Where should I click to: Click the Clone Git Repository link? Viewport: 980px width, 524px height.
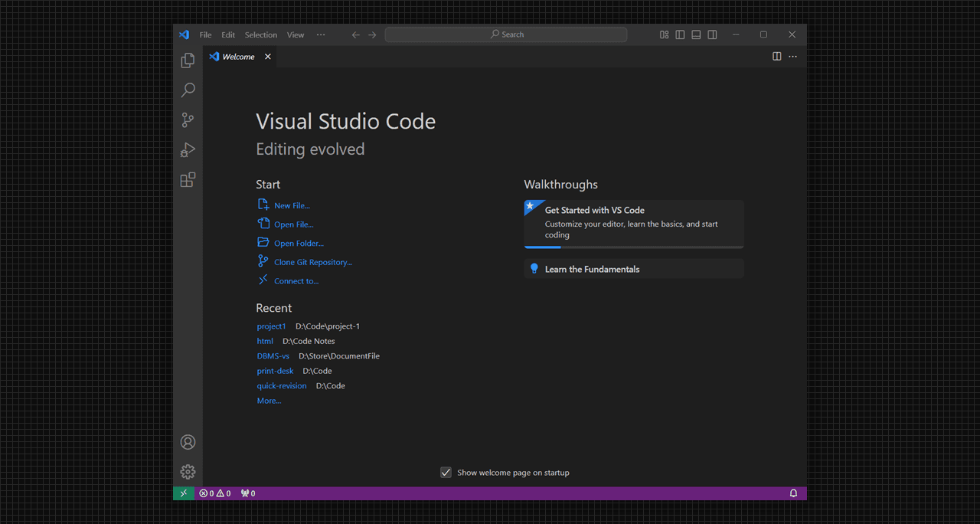312,262
